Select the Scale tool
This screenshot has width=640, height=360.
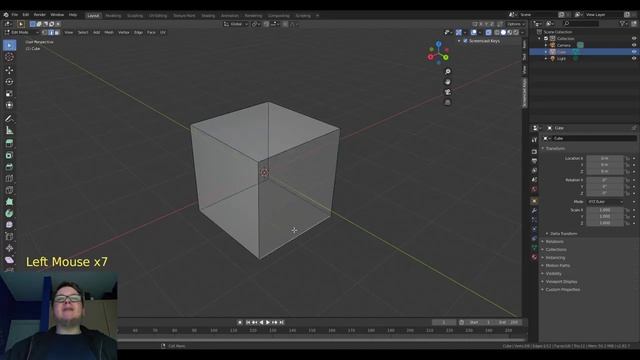9,93
